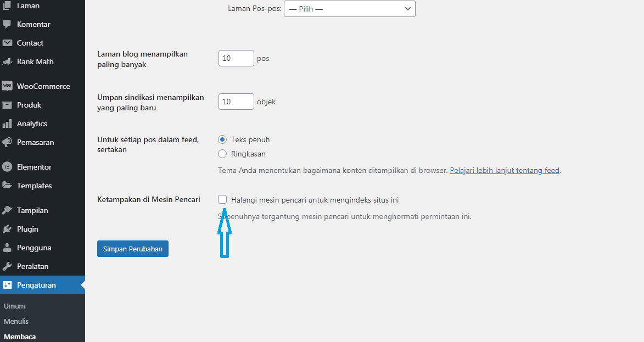Screen dimensions: 644x342
Task: Click the Rank Math chart icon
Action: [x=7, y=61]
